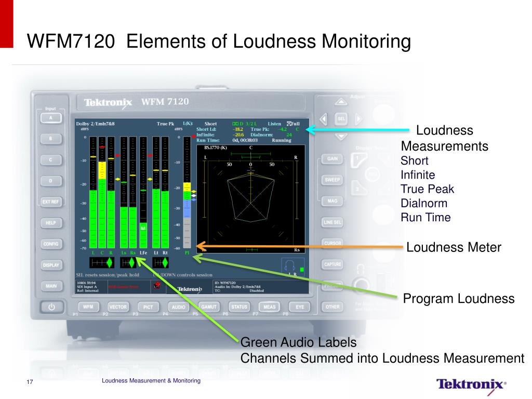The image size is (532, 399).
Task: Click the red alarm icon in status bar
Action: pyautogui.click(x=157, y=286)
